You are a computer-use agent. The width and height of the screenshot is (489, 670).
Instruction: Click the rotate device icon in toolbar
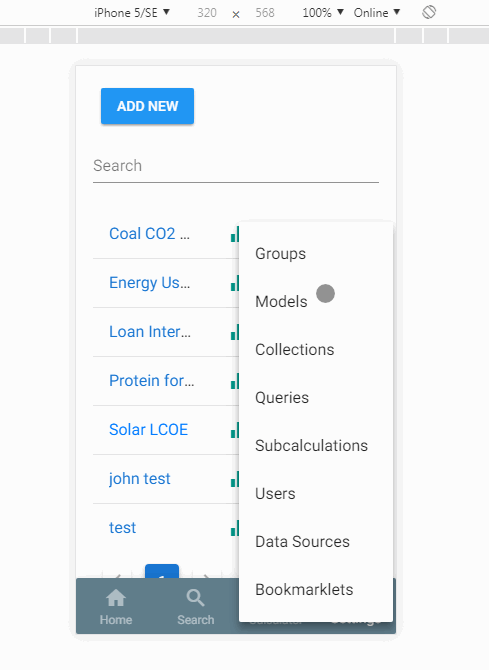[429, 12]
